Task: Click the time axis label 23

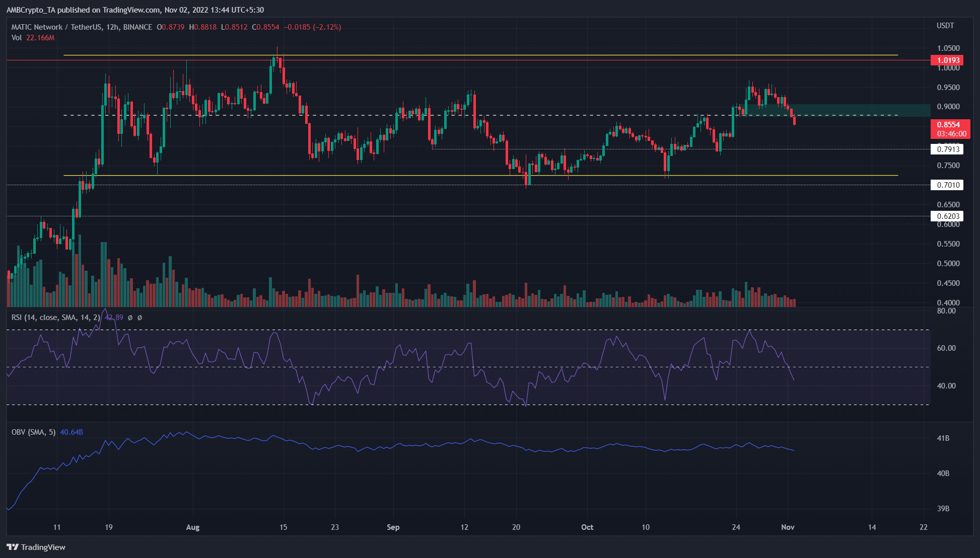Action: point(335,527)
